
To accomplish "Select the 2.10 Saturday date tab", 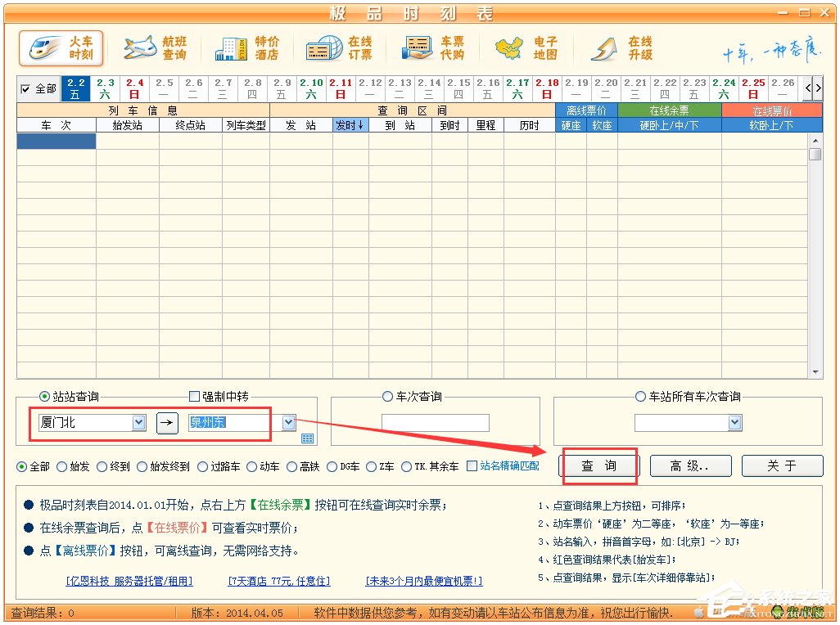I will 311,88.
